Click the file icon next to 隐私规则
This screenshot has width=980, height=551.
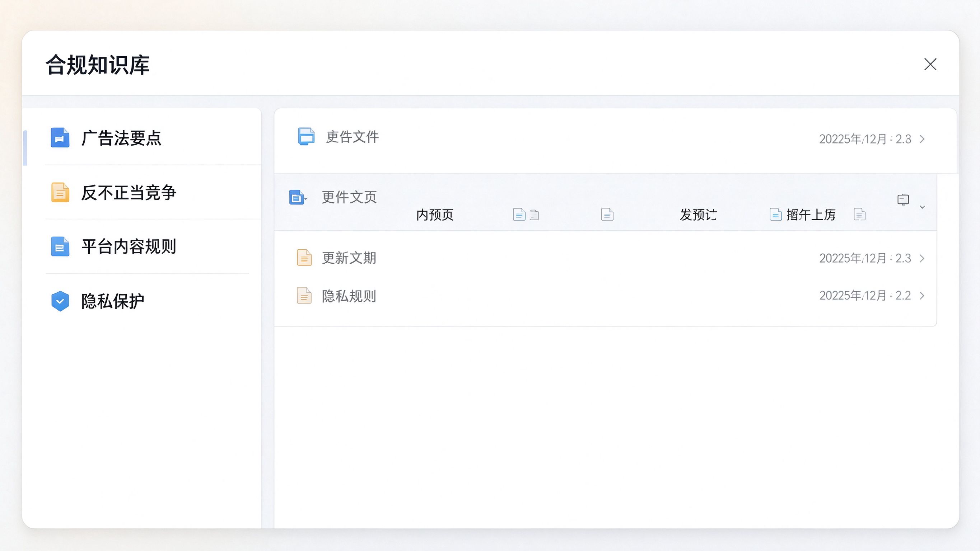pyautogui.click(x=304, y=296)
